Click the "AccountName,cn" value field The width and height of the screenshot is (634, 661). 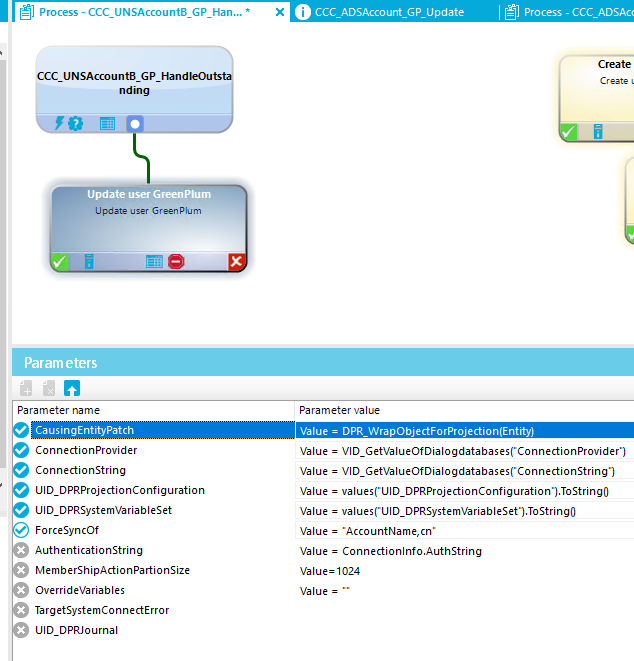465,531
